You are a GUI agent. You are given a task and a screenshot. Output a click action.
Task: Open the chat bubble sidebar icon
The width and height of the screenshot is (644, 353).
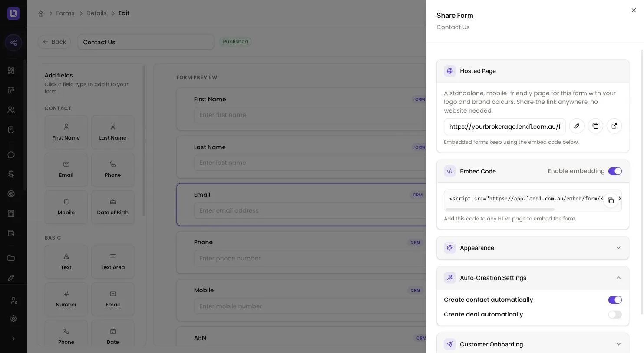pyautogui.click(x=11, y=155)
